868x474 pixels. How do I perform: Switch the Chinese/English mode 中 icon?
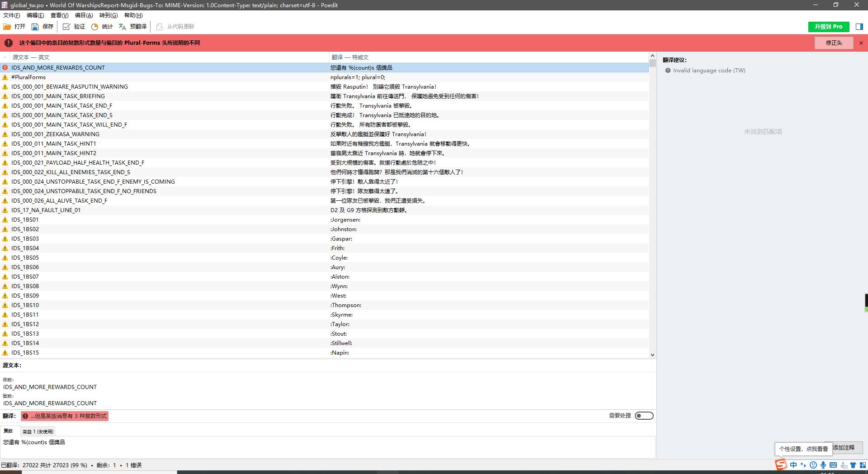[793, 465]
